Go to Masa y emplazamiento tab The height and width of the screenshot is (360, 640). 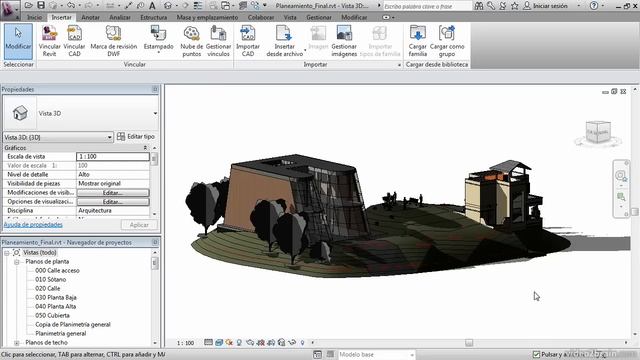click(207, 17)
